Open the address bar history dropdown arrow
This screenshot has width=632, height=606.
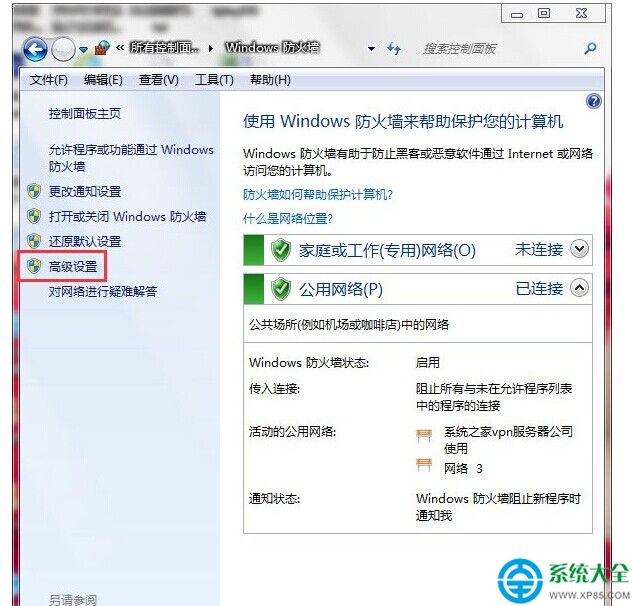[371, 49]
